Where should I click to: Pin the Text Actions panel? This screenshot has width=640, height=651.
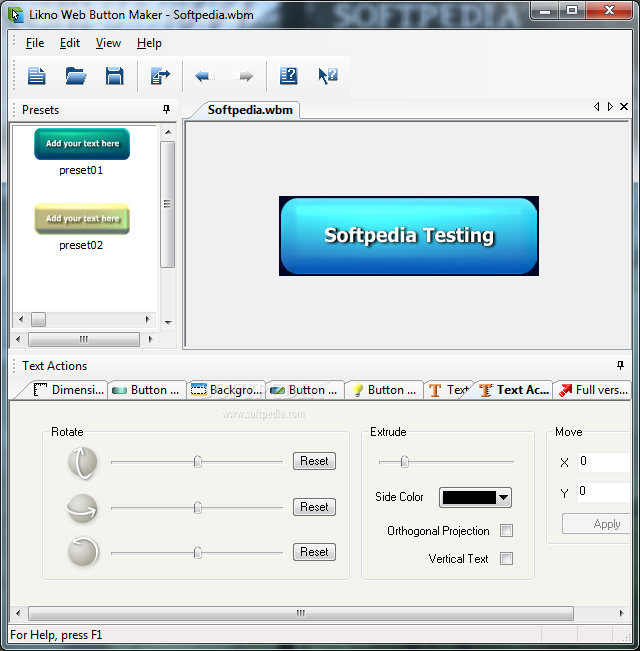coord(620,365)
